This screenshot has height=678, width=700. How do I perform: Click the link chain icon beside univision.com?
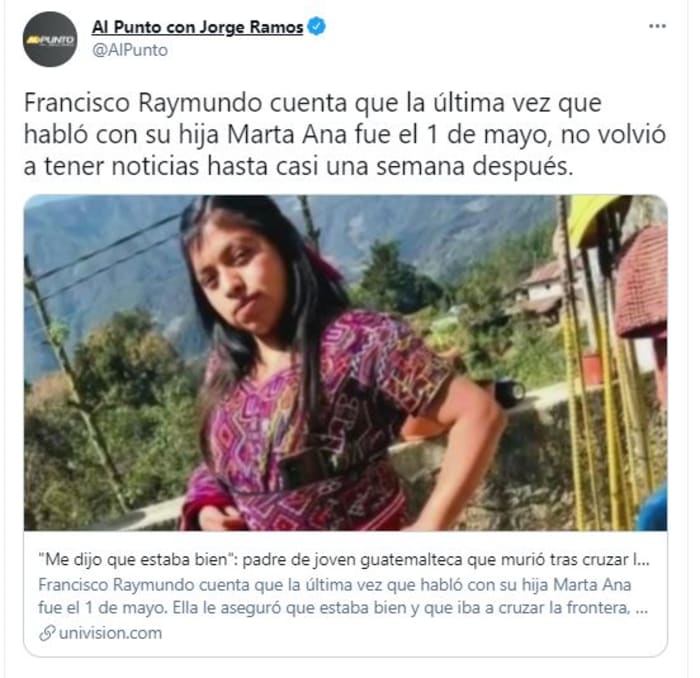47,633
